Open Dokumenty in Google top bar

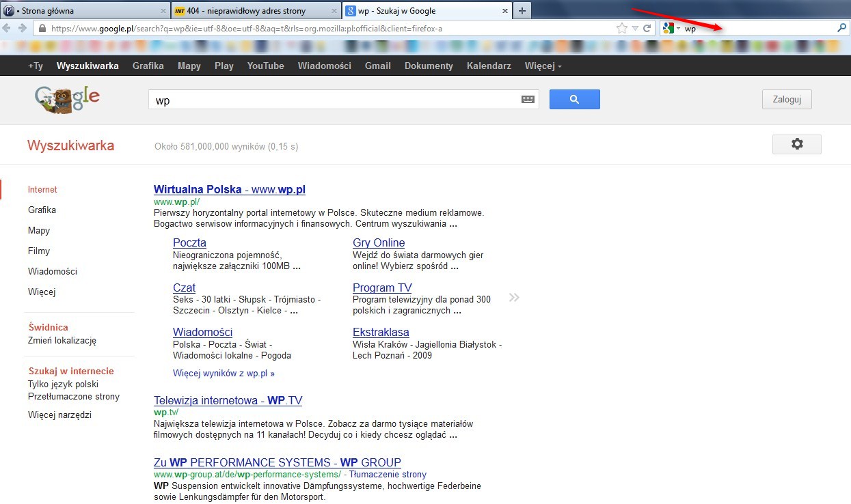click(x=429, y=66)
